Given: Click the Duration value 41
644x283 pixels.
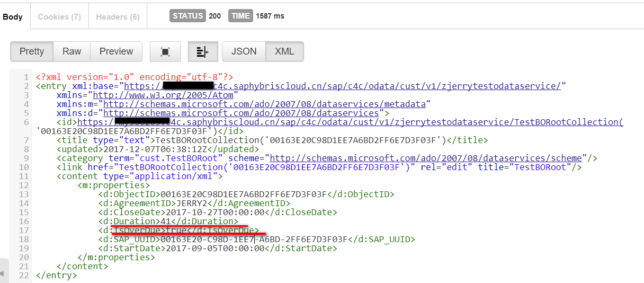Looking at the screenshot, I should (x=165, y=222).
